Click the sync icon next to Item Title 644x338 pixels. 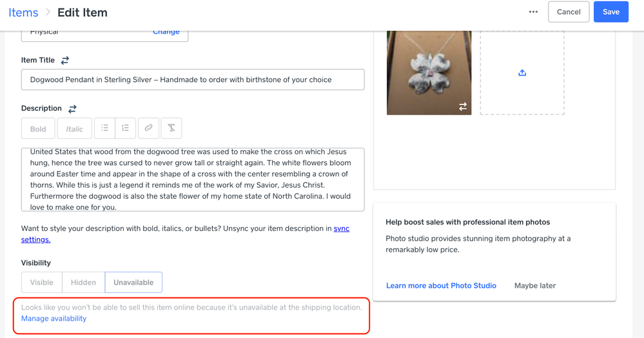click(65, 60)
